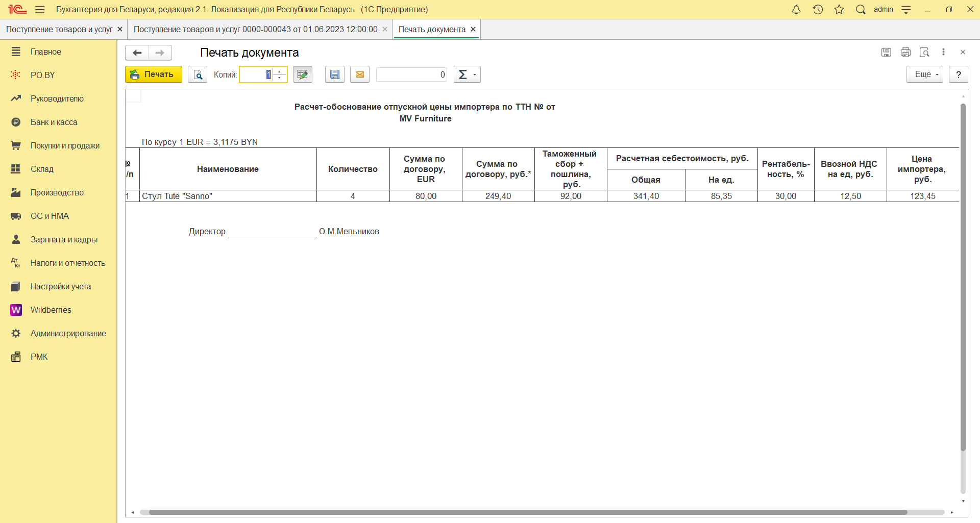980x523 pixels.
Task: Open the history clock icon
Action: (x=818, y=9)
